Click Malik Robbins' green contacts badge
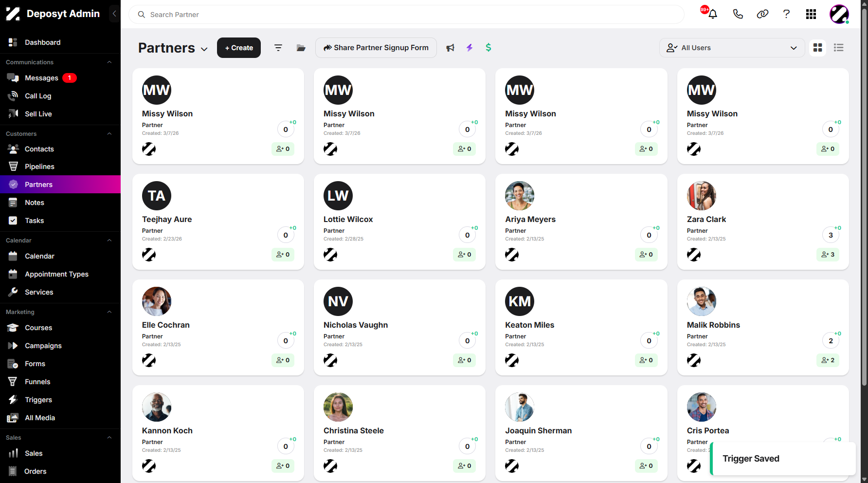Image resolution: width=868 pixels, height=483 pixels. click(x=828, y=360)
